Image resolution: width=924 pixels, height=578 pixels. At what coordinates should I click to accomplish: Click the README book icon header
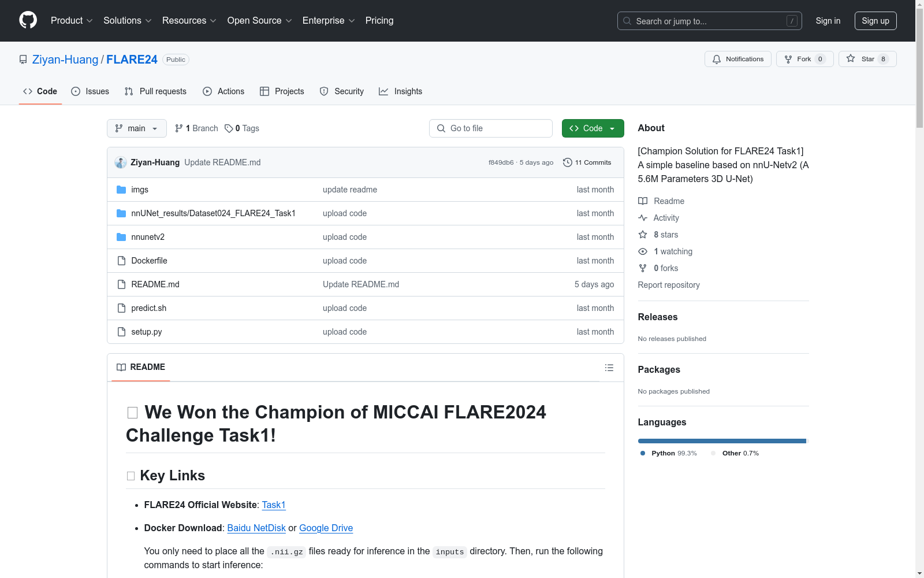tap(121, 367)
